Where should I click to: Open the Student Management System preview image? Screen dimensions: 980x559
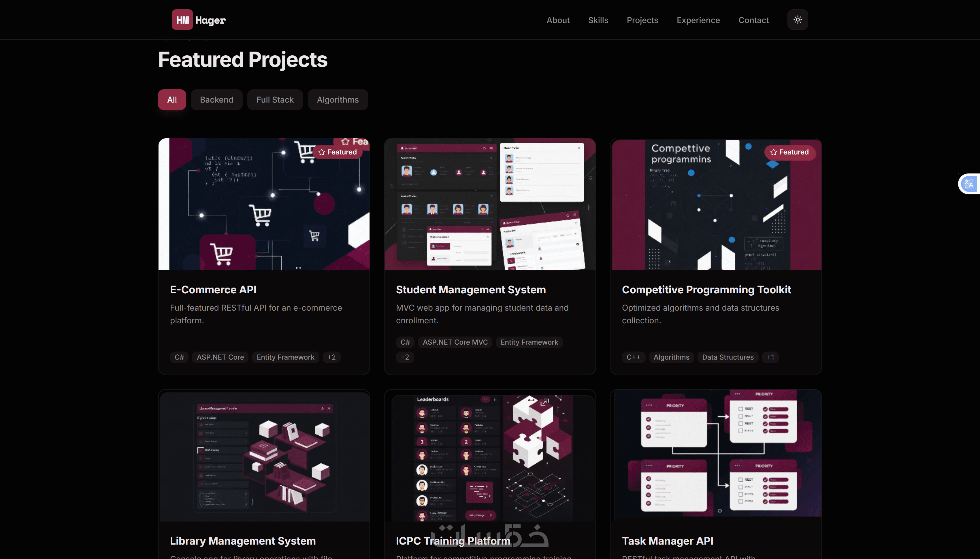point(490,204)
